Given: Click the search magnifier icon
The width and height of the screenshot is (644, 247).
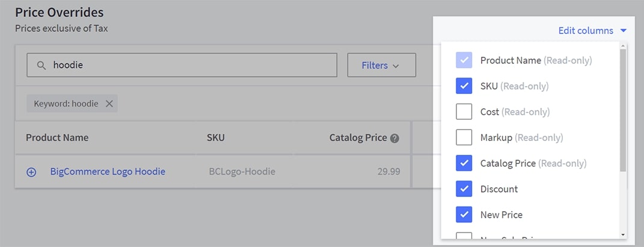Looking at the screenshot, I should coord(41,65).
